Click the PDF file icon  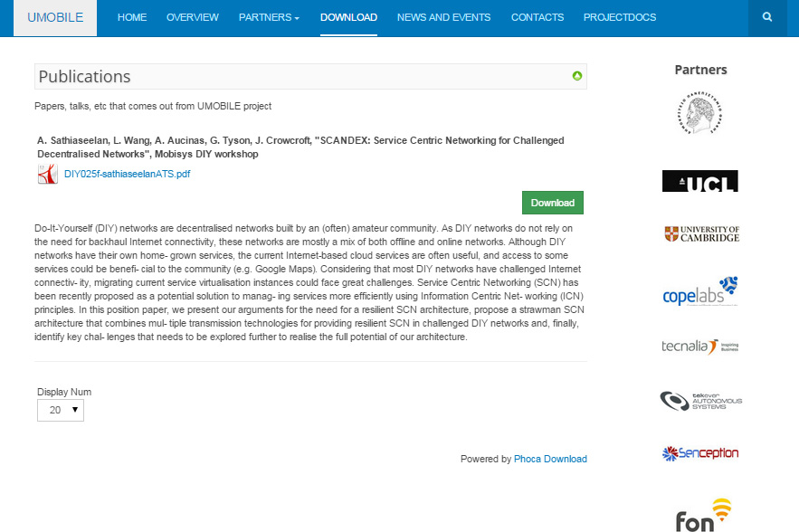point(47,174)
